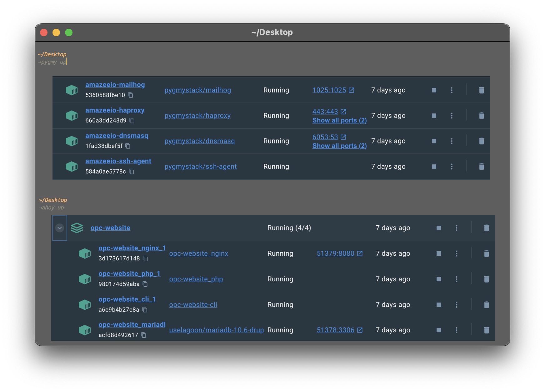Delete the opc-website_cli_1 container

click(486, 305)
